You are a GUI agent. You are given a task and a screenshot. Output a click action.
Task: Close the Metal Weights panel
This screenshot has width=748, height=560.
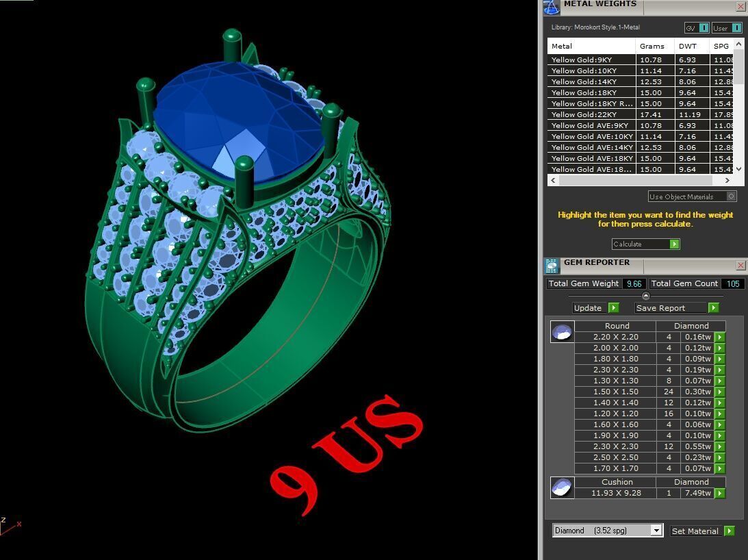click(741, 7)
